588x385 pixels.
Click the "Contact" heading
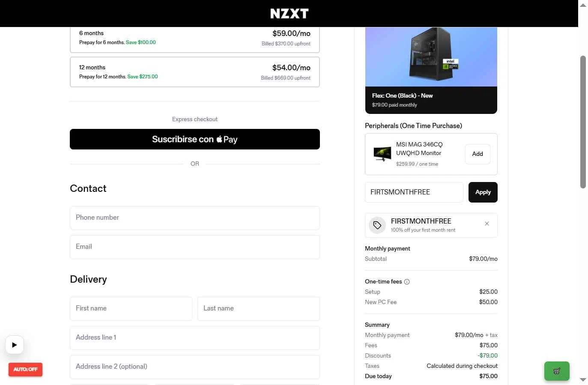point(88,188)
